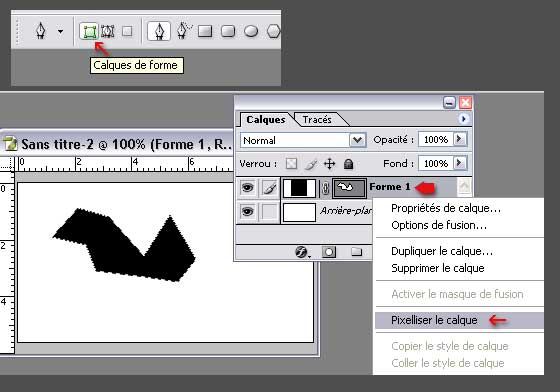The width and height of the screenshot is (560, 392).
Task: Select the Fill pixels mode icon
Action: (127, 31)
